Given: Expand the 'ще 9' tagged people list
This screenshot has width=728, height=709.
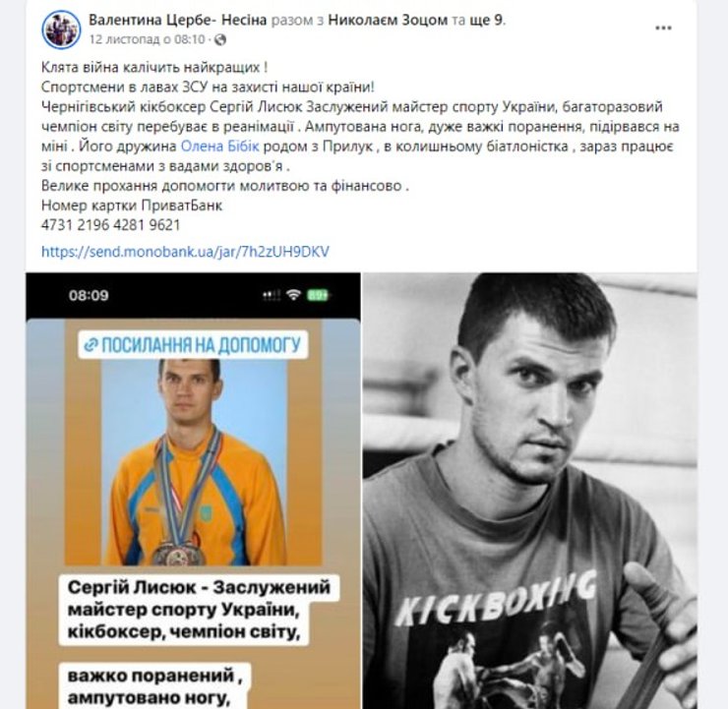Looking at the screenshot, I should [487, 20].
